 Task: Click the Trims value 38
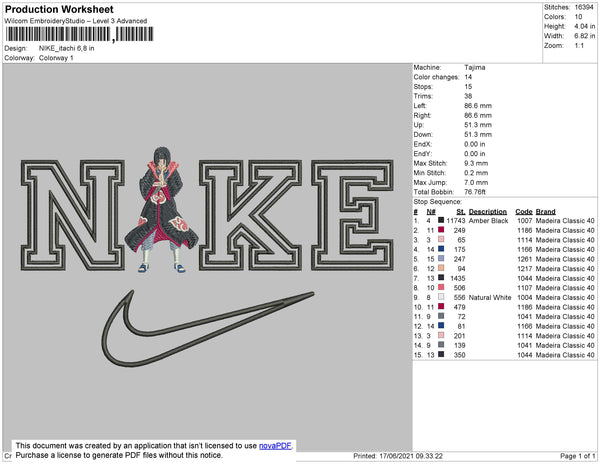(x=468, y=96)
